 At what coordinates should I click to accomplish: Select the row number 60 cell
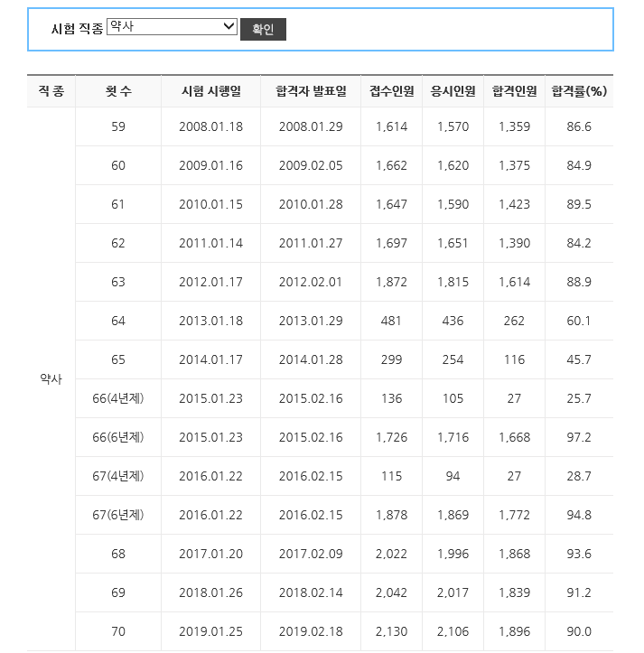[x=118, y=165]
